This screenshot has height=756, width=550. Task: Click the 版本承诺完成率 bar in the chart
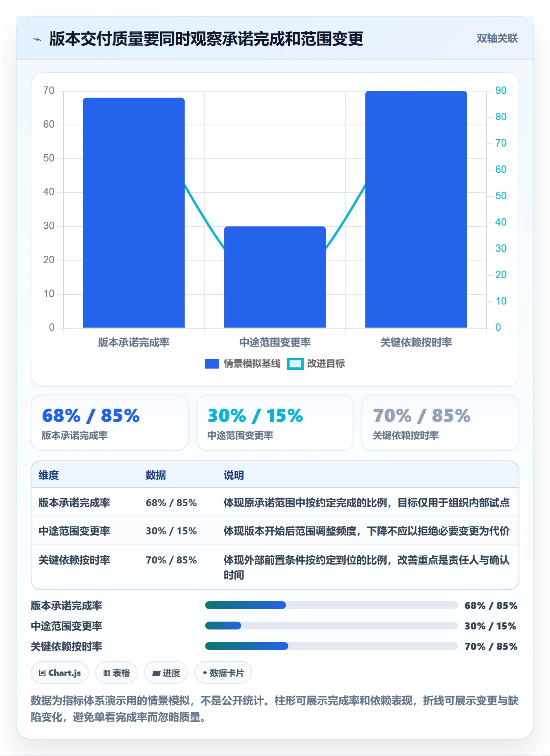(x=134, y=213)
